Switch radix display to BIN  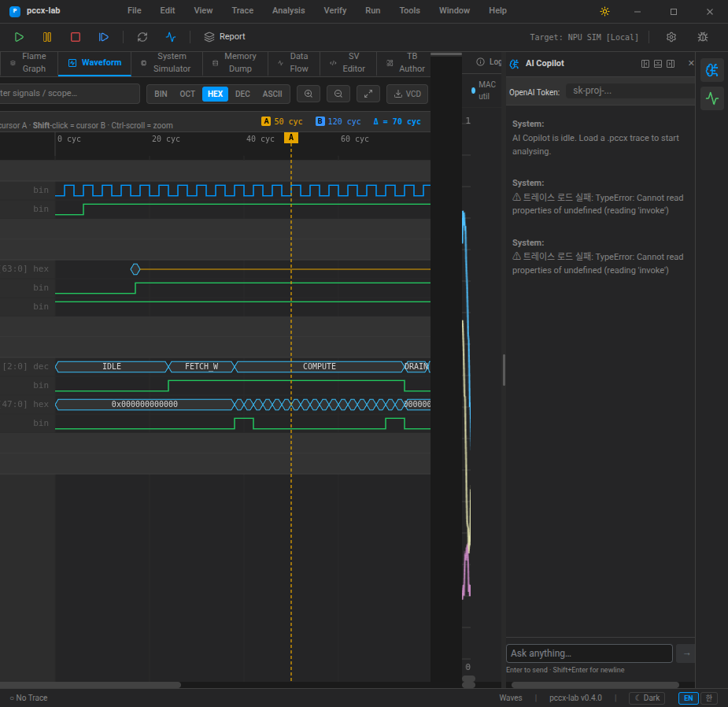click(x=161, y=94)
